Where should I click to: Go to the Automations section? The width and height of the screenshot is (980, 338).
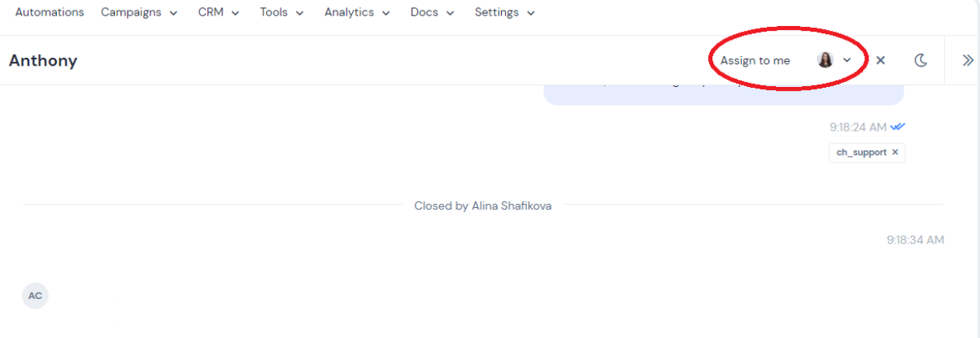50,13
